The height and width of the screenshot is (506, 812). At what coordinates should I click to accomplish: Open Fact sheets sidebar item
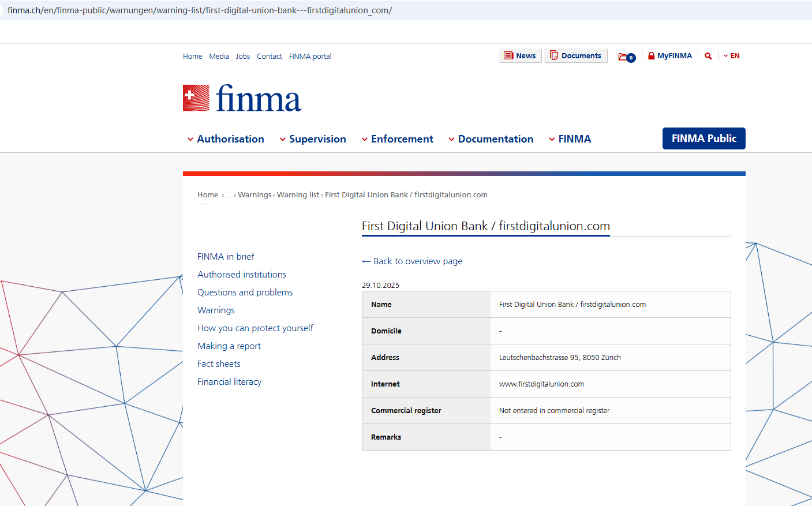pos(219,364)
